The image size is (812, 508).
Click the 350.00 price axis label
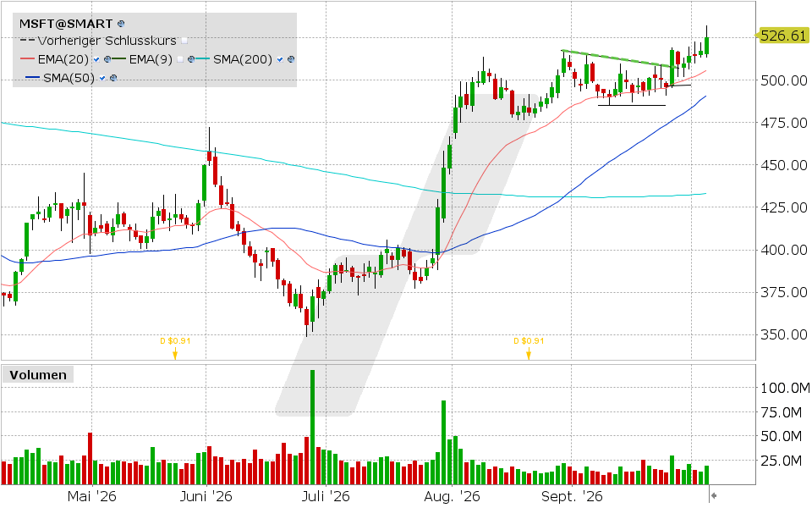tap(784, 335)
